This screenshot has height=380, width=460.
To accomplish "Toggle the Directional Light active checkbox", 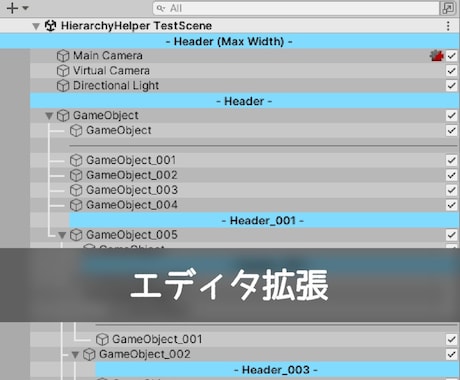I will pos(452,86).
